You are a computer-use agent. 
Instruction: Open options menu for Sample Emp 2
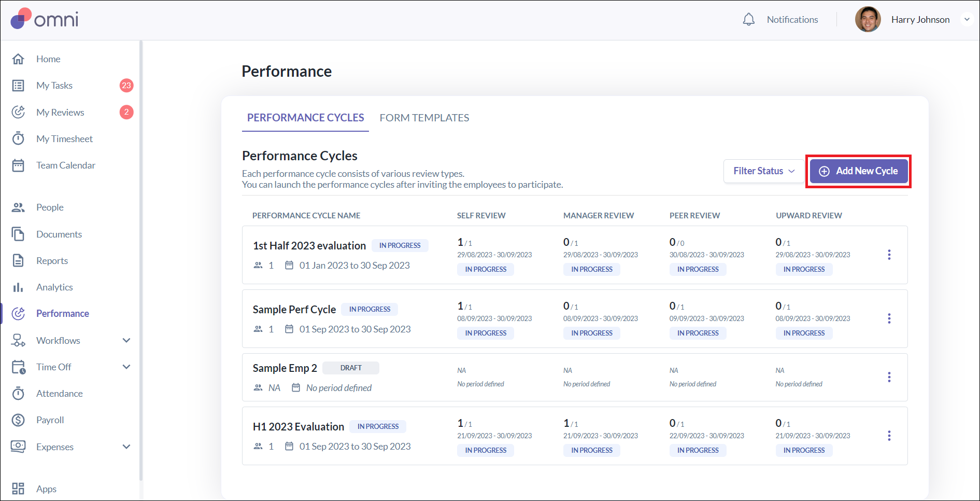pos(889,377)
